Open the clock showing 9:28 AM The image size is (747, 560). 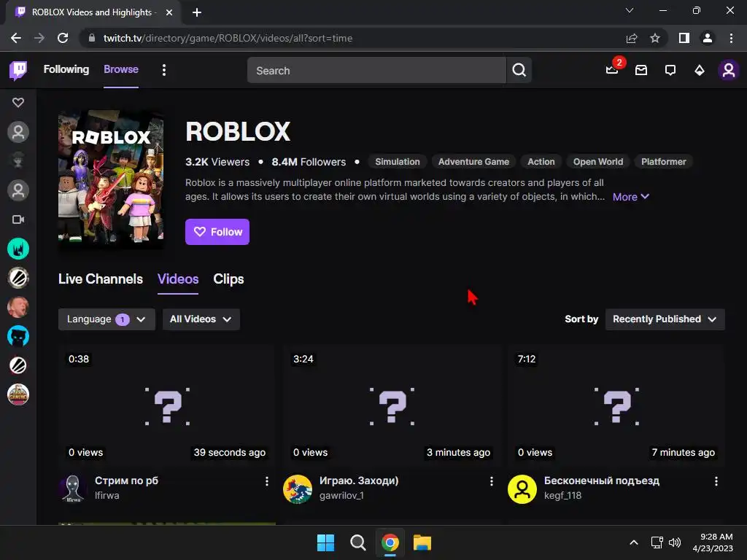click(x=713, y=542)
